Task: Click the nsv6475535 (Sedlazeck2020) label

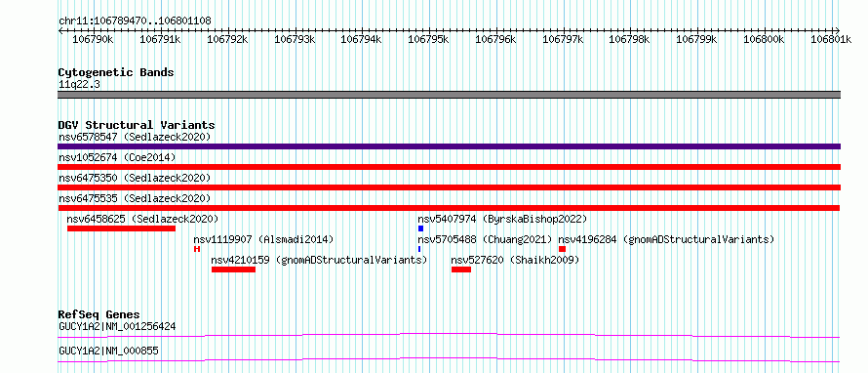Action: pyautogui.click(x=135, y=198)
